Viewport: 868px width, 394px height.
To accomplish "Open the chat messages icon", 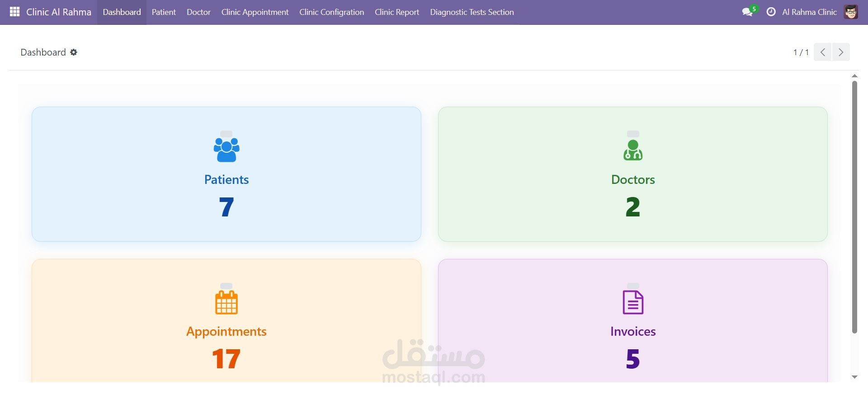I will [747, 12].
